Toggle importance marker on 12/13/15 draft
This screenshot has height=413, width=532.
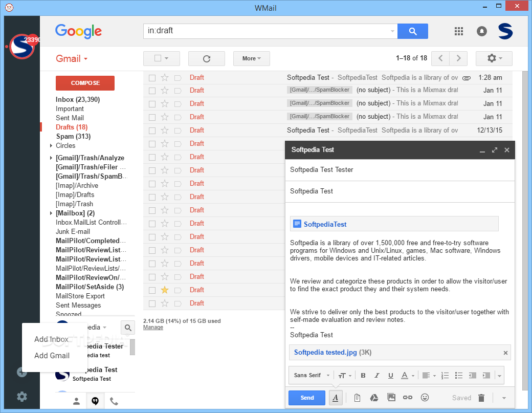(x=178, y=131)
